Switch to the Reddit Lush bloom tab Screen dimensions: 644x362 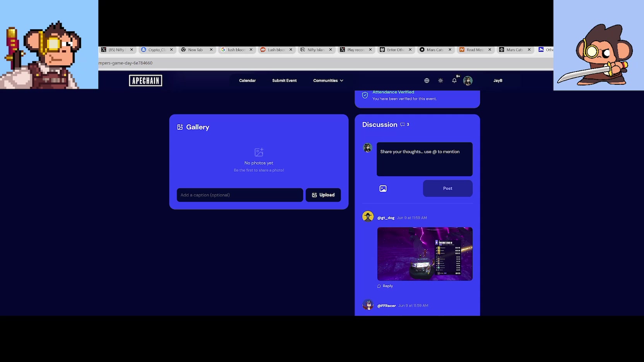(276, 50)
